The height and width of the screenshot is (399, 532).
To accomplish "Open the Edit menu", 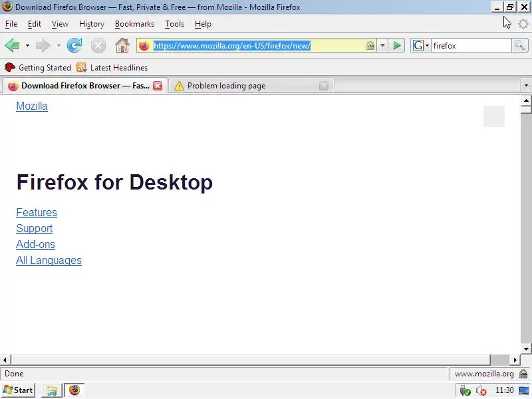I will tap(35, 24).
